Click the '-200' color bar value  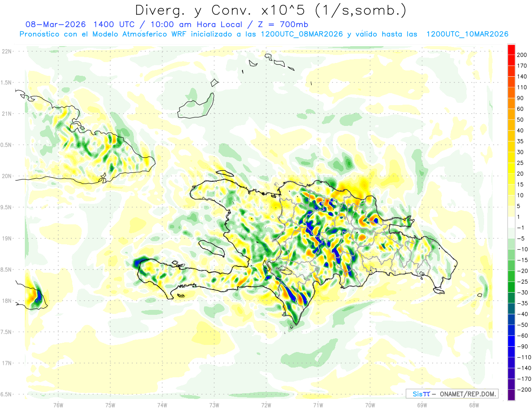tap(524, 390)
